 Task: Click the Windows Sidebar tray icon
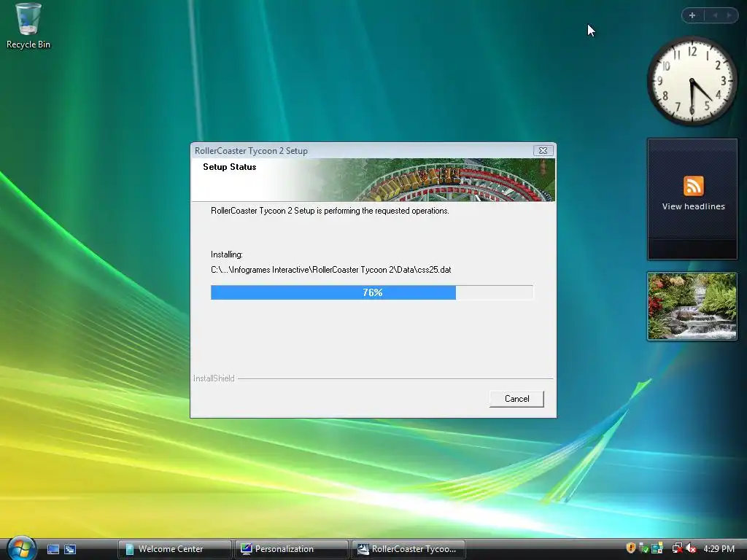pyautogui.click(x=657, y=548)
